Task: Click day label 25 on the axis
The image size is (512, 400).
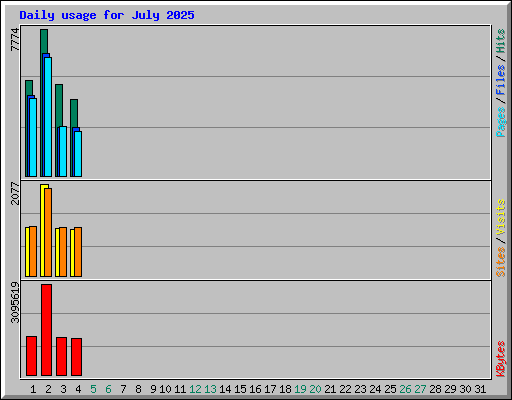Action: (390, 389)
